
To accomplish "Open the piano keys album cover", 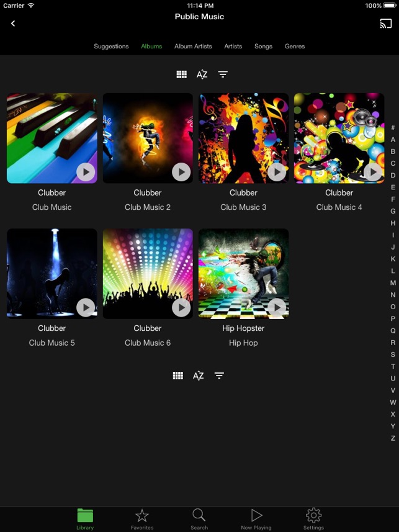I will [52, 138].
